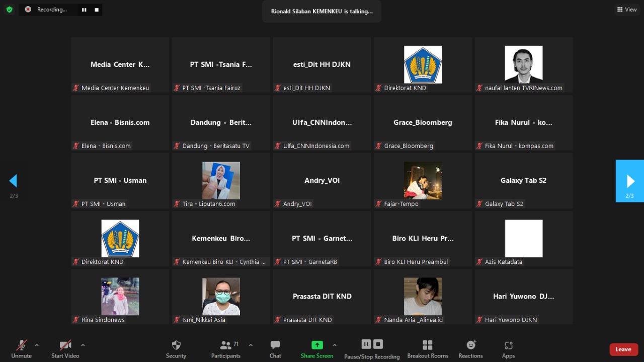The image size is (644, 362).
Task: Expand video options arrow beside Start Video
Action: click(83, 345)
